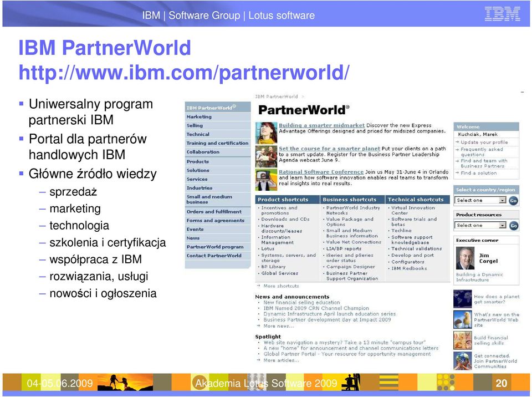The image size is (532, 397).
Task: Open Building a Dynamic Infrastructure link
Action: tap(479, 277)
